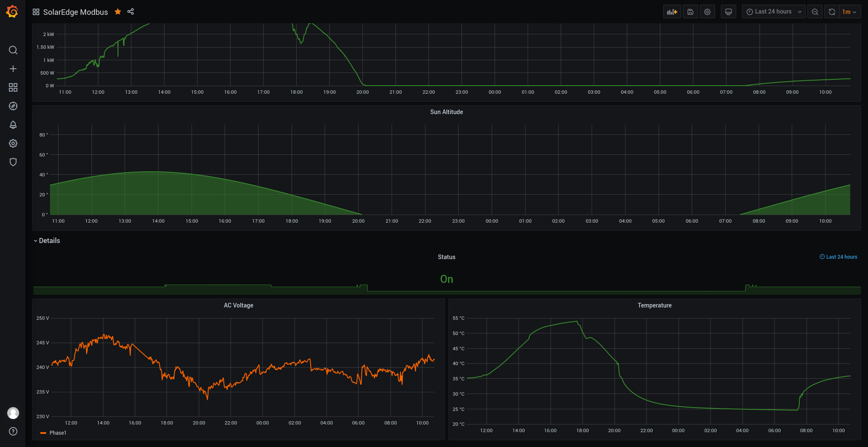
Task: Click the Status panel time override label
Action: point(838,257)
